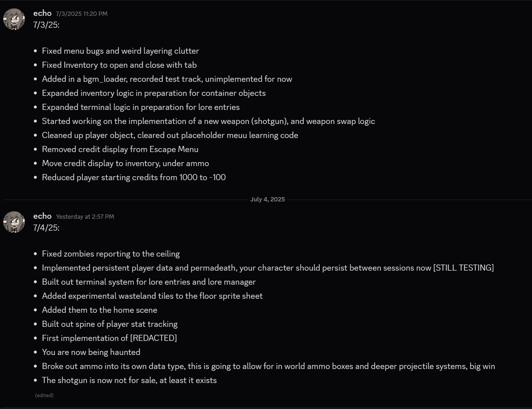The height and width of the screenshot is (409, 532).
Task: Click the You are now being haunted line
Action: pos(91,352)
